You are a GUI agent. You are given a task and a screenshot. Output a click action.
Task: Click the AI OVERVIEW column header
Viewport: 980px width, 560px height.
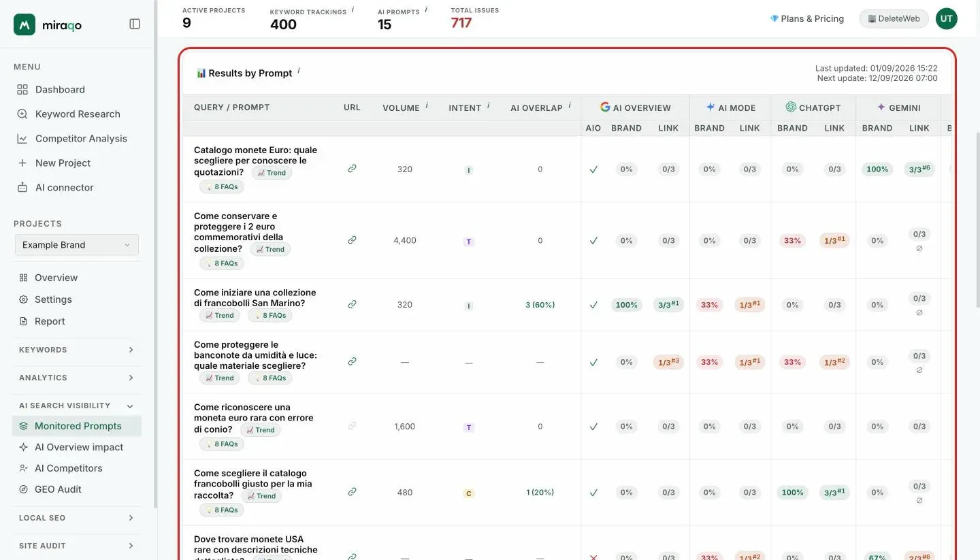635,108
